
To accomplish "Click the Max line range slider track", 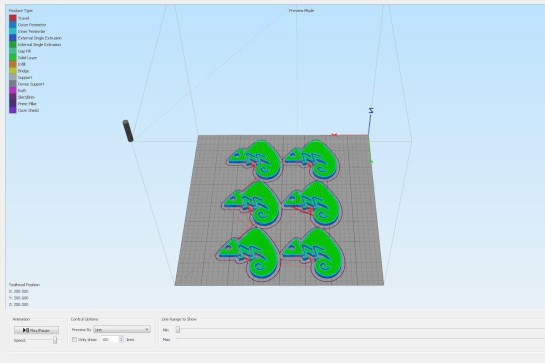I will tap(360, 339).
